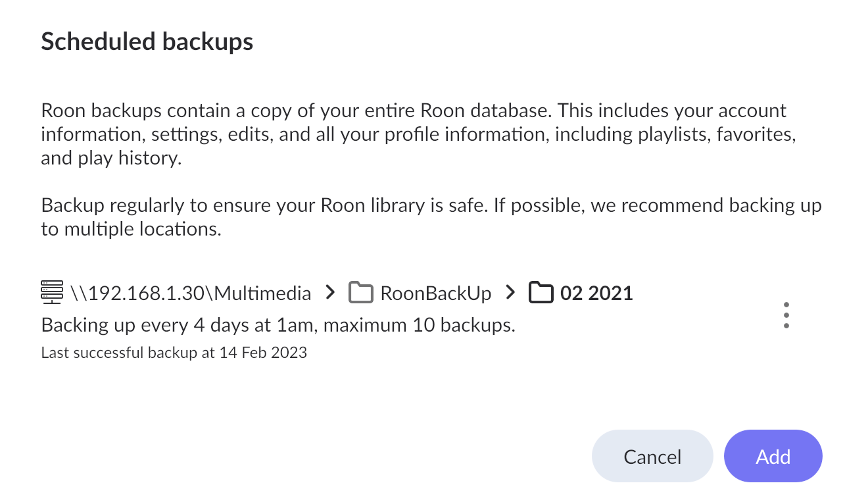This screenshot has width=868, height=504.
Task: Click the network server icon before the IP path
Action: [52, 292]
